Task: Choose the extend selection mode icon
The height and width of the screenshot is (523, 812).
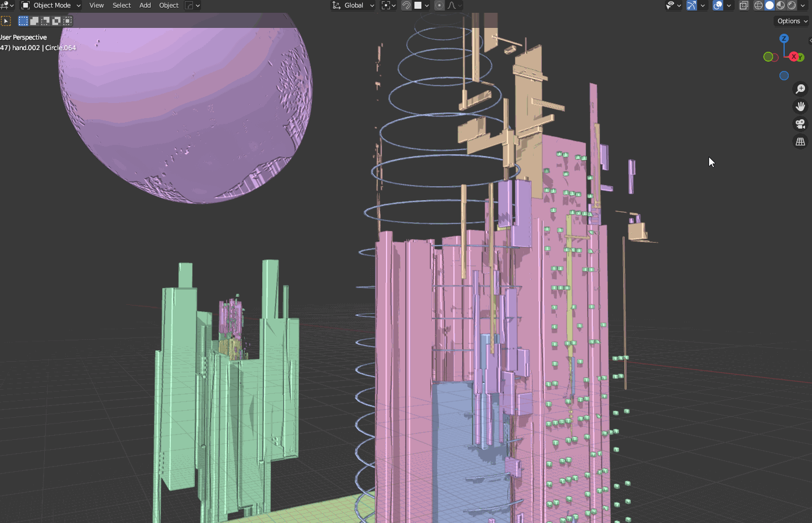Action: tap(34, 21)
